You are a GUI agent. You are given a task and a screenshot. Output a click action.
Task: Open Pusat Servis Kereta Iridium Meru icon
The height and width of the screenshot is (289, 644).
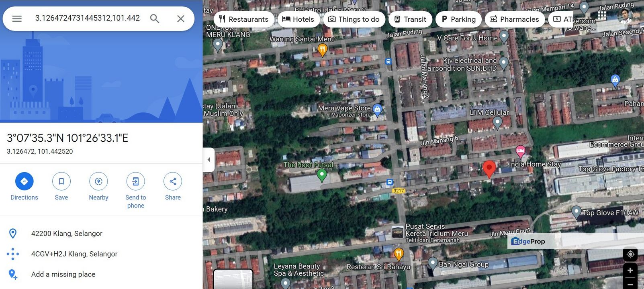click(x=397, y=232)
